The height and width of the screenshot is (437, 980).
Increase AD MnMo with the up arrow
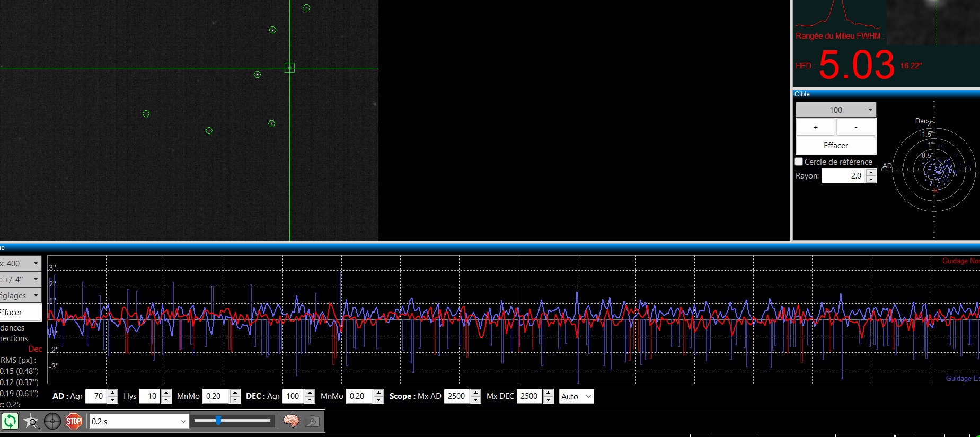(235, 393)
